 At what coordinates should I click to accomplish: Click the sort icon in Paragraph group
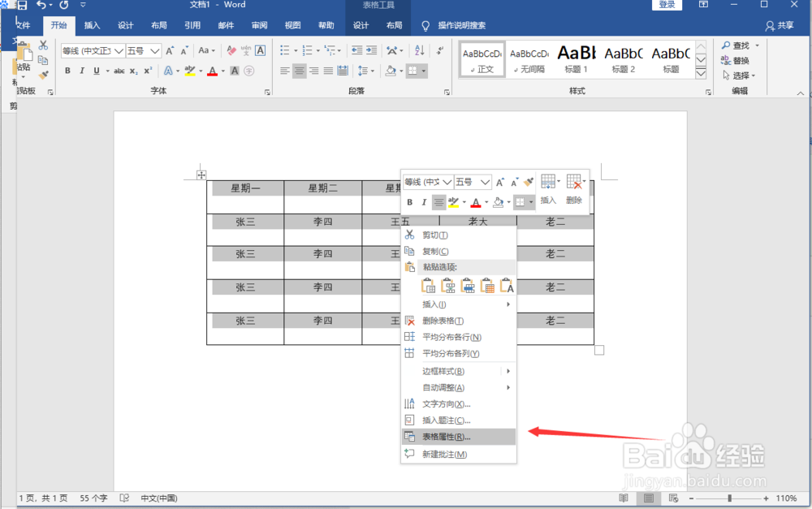pos(419,50)
